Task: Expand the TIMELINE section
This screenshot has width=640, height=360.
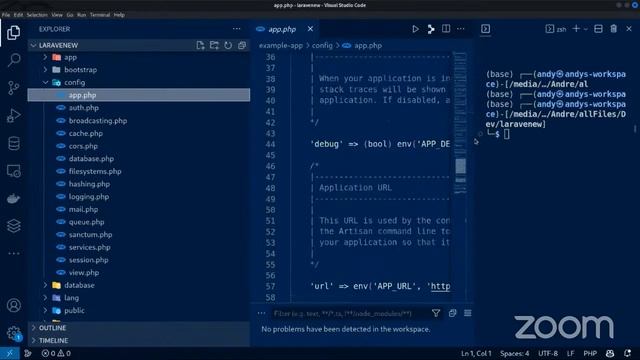Action: coord(139,340)
